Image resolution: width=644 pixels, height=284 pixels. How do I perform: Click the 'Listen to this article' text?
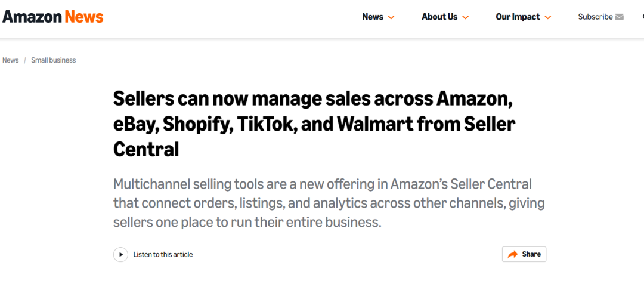(x=163, y=254)
